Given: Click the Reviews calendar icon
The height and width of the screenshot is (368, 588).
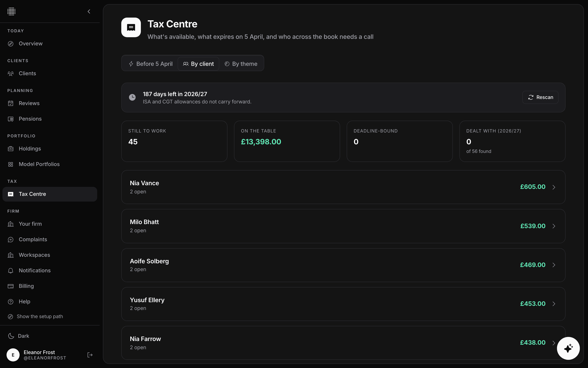Looking at the screenshot, I should [x=11, y=103].
